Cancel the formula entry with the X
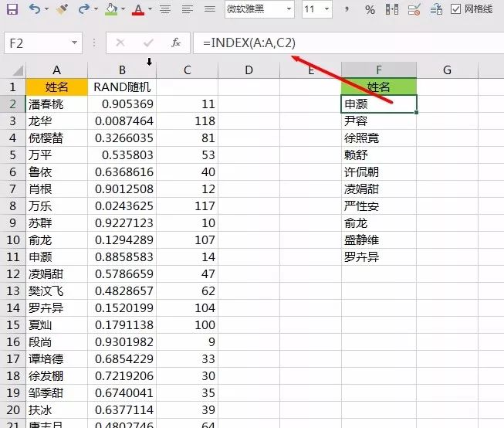The height and width of the screenshot is (428, 504). click(x=120, y=42)
